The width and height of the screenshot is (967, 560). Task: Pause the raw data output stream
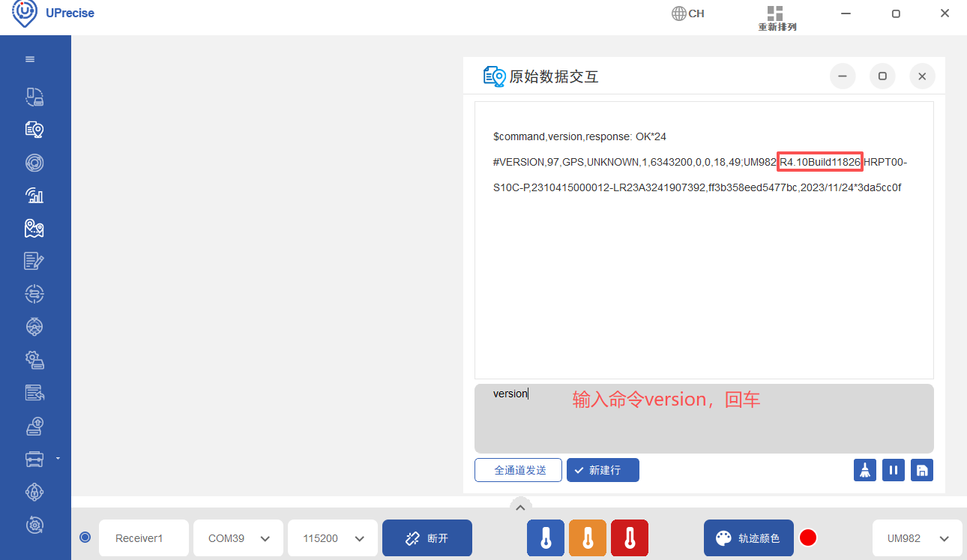coord(894,470)
